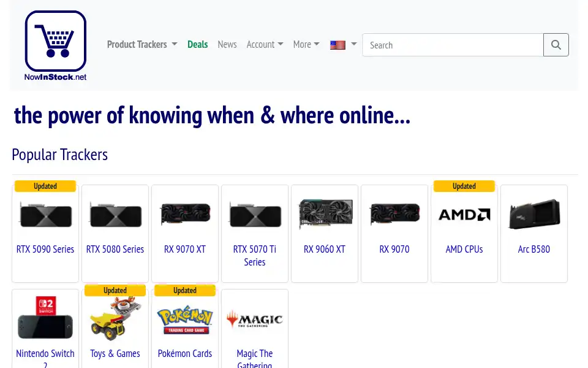Image resolution: width=588 pixels, height=368 pixels.
Task: Click the NowInStock.net shopping cart logo
Action: (x=56, y=45)
